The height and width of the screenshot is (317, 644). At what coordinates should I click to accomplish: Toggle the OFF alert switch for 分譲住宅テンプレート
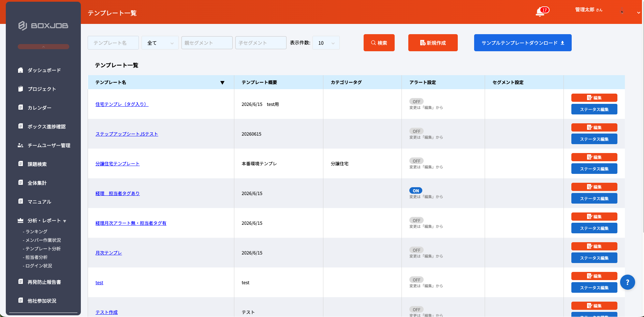point(416,161)
